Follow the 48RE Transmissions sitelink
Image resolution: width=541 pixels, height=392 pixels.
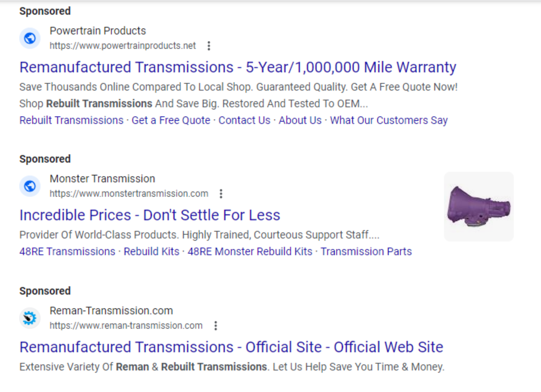pos(67,252)
